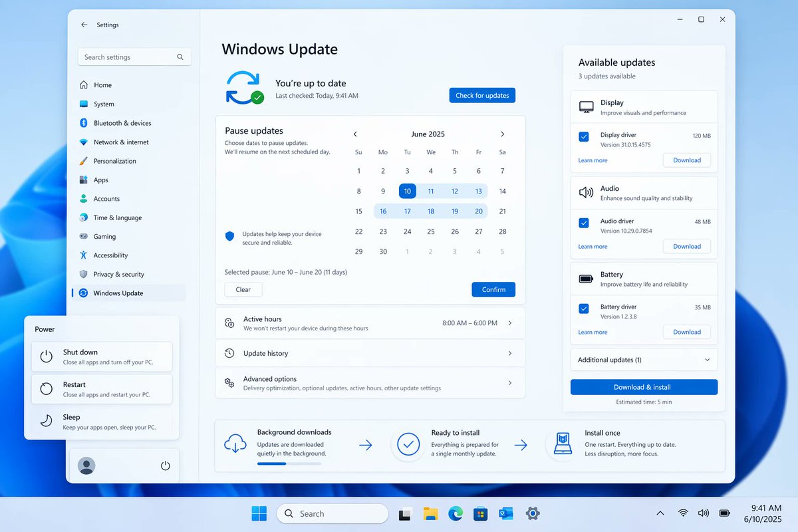Click the Advanced options gears icon

click(229, 383)
